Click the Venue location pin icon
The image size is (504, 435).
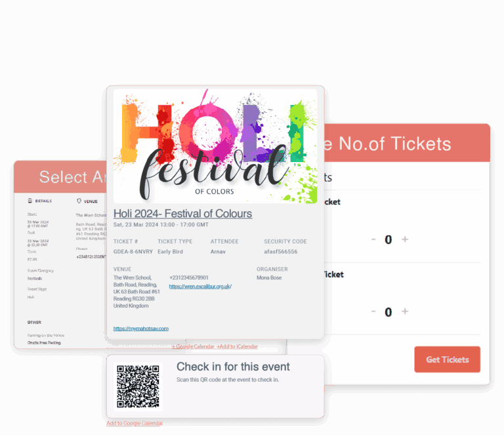[79, 201]
